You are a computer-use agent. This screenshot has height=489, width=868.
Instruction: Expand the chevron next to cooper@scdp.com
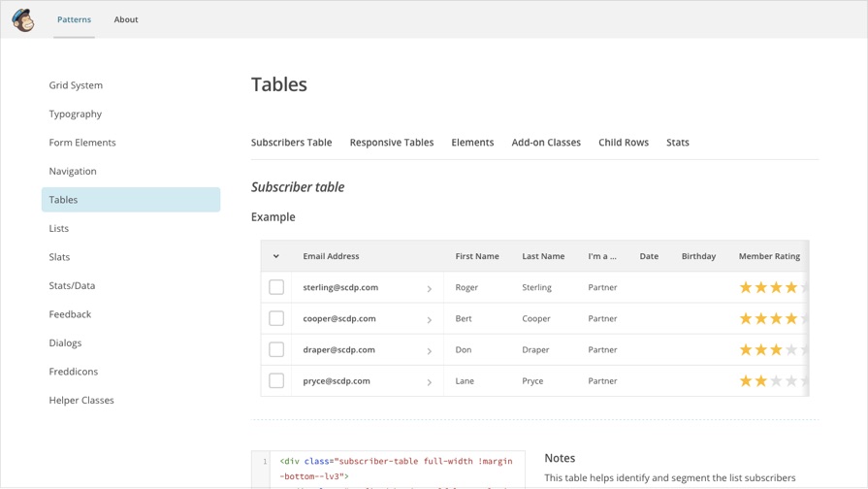tap(429, 319)
